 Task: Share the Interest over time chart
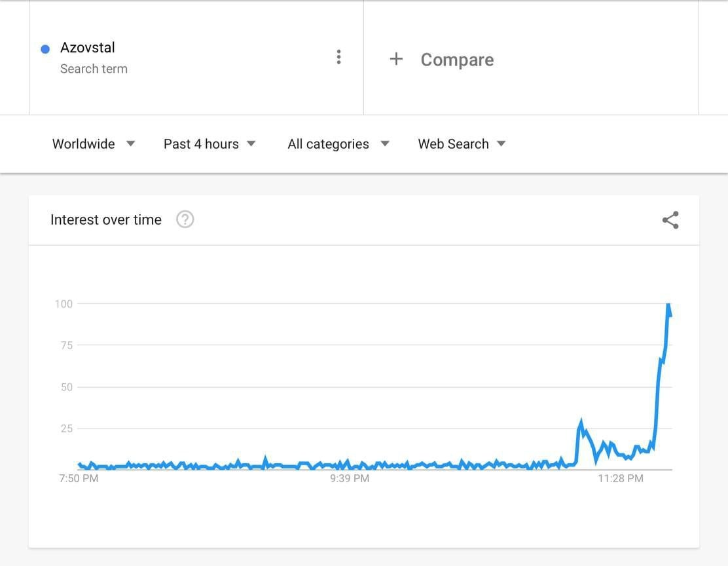(670, 220)
